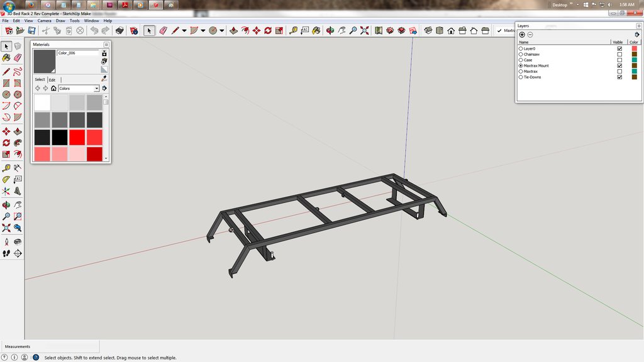Toggle visibility of Maxtrax layer

pyautogui.click(x=619, y=72)
